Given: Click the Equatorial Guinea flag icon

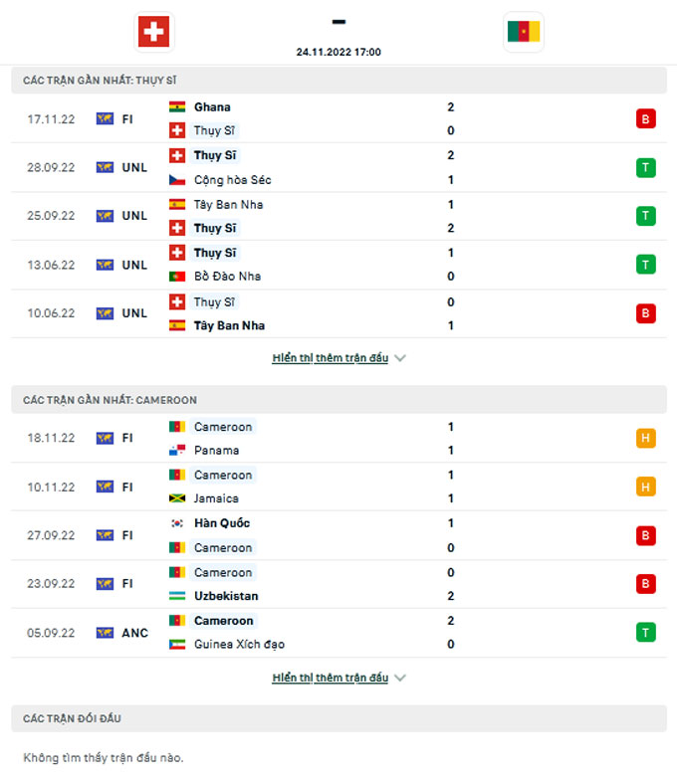Looking at the screenshot, I should (x=177, y=644).
